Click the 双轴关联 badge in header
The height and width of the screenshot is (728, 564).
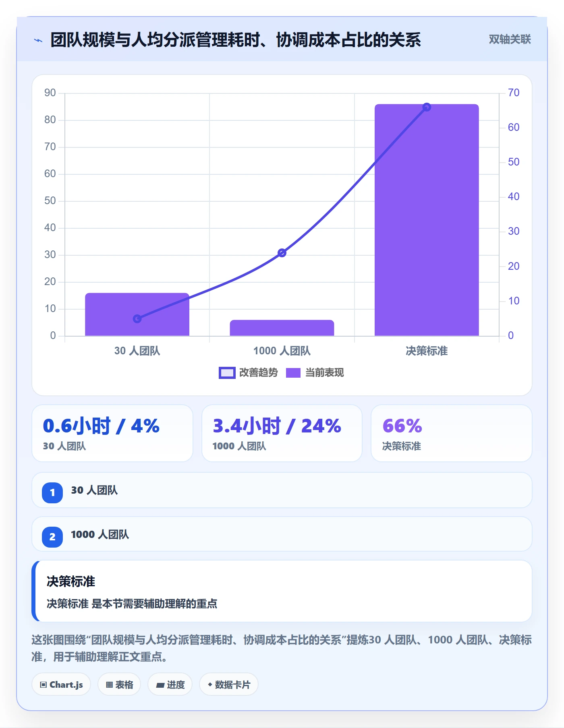[510, 39]
